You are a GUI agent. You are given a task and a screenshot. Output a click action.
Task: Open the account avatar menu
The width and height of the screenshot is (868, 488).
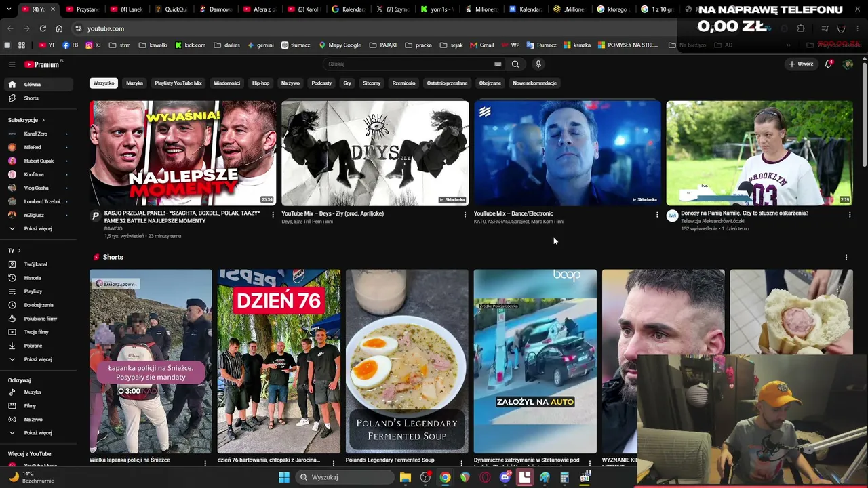pos(848,64)
